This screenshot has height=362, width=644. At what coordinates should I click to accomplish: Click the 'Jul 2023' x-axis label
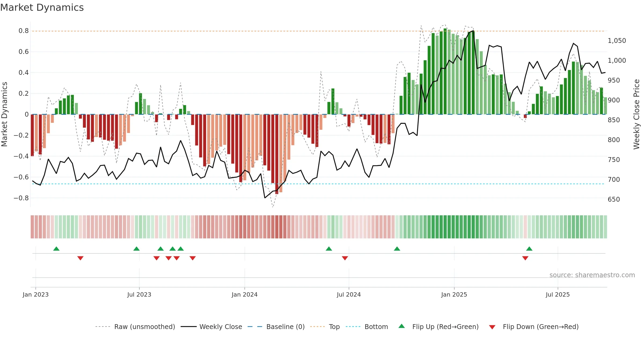(139, 294)
